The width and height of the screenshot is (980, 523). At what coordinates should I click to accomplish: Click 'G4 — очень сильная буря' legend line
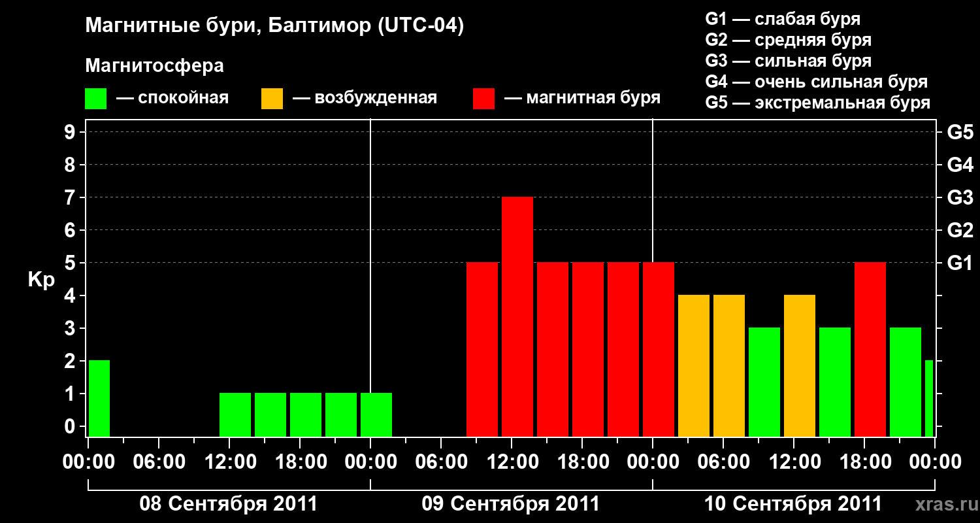tap(817, 82)
